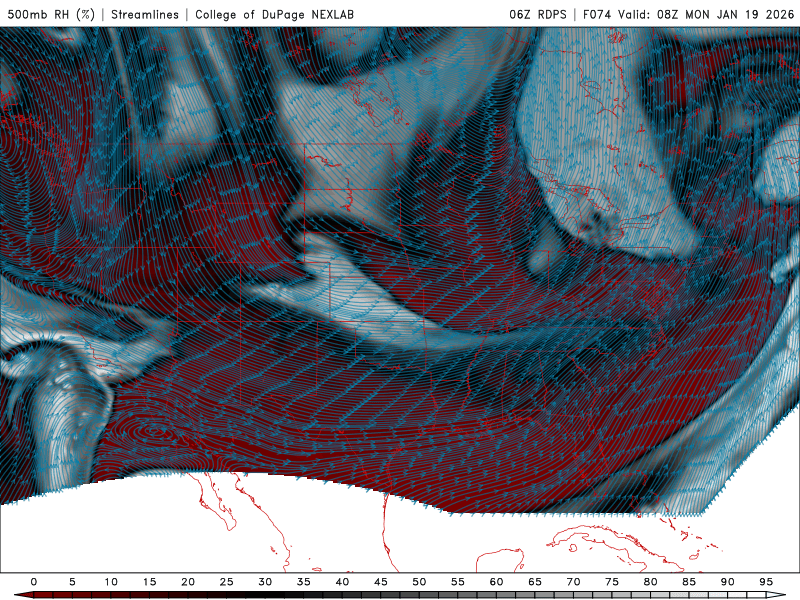Click the '90' colorbar label
The image size is (800, 600).
click(728, 582)
